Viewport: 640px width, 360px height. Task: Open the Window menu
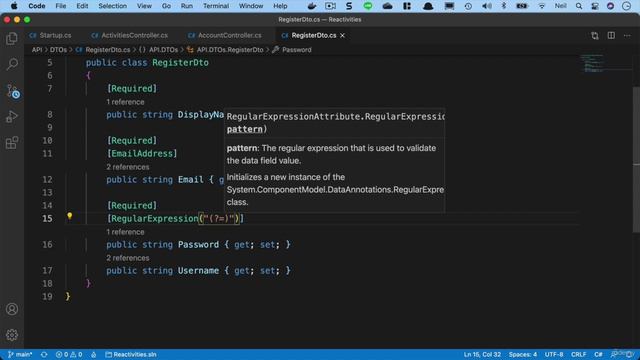[251, 6]
